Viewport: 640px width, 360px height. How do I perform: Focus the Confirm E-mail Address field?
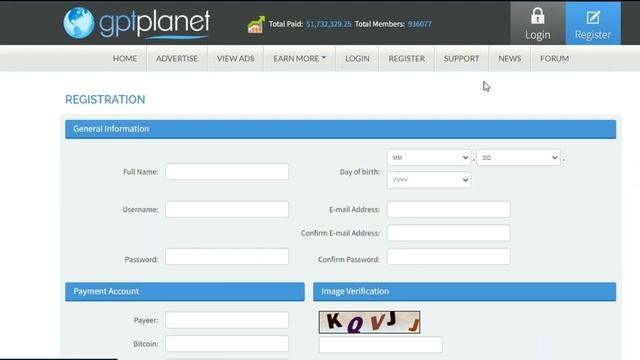click(x=449, y=233)
